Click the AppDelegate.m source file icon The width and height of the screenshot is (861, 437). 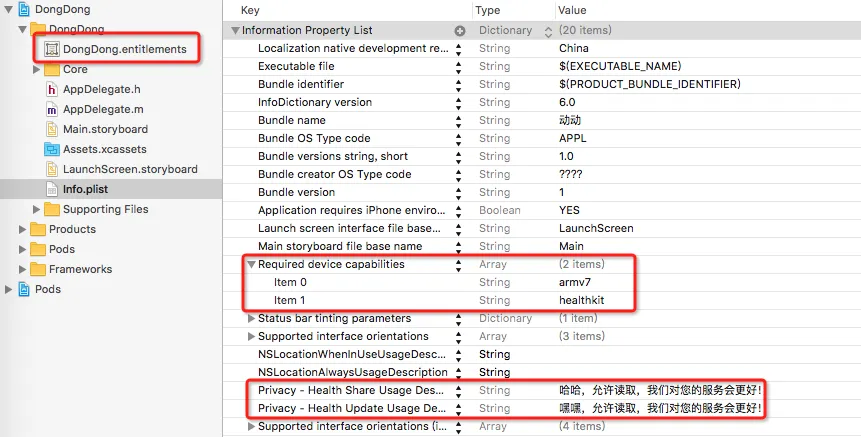(52, 109)
